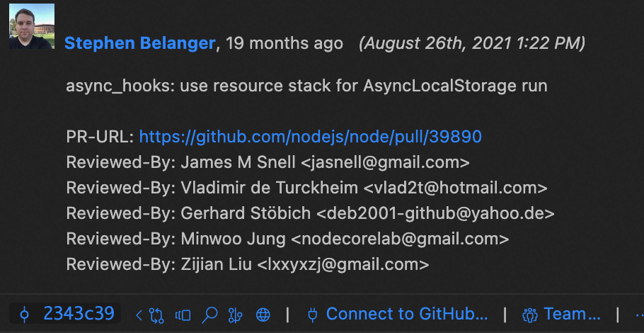Screen dimensions: 644x333
Task: Open commit on remote with globe icon
Action: [x=263, y=315]
